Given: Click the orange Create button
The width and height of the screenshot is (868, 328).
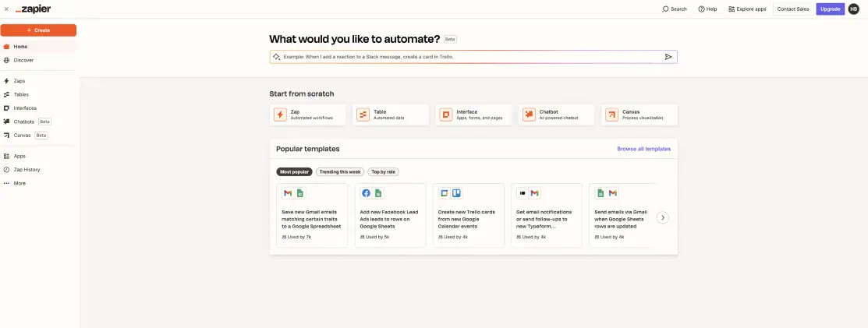Looking at the screenshot, I should pyautogui.click(x=38, y=30).
